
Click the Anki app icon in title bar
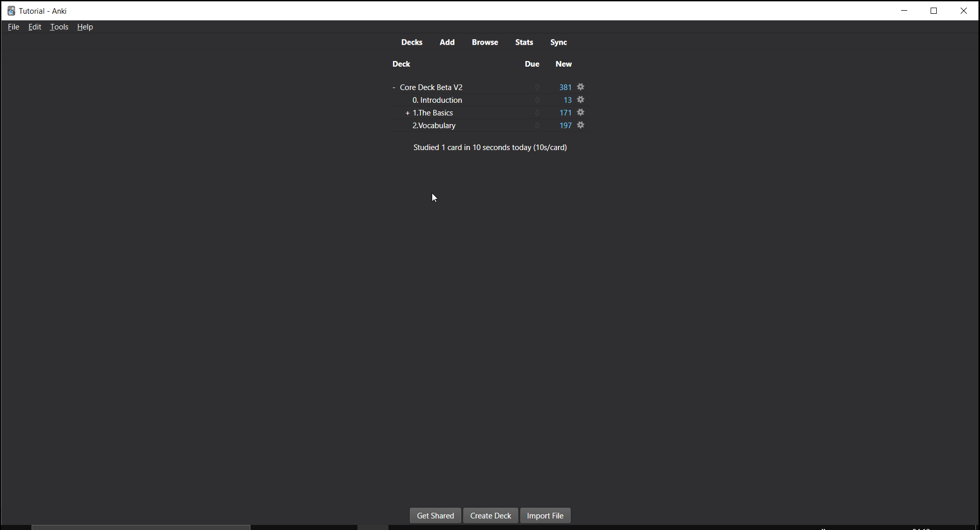click(x=11, y=11)
